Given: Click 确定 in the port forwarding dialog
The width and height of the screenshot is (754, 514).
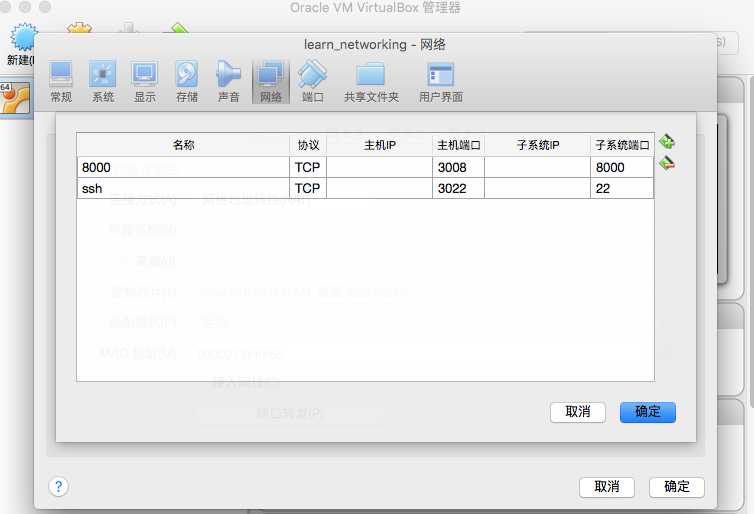Looking at the screenshot, I should pyautogui.click(x=648, y=412).
